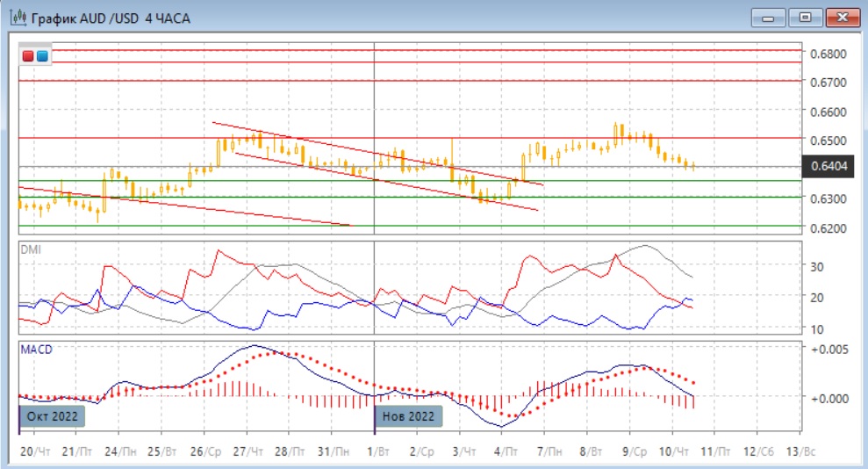Viewport: 868px width, 469px height.
Task: Click the График AUD/USD 4 ЧАСА title
Action: [110, 18]
